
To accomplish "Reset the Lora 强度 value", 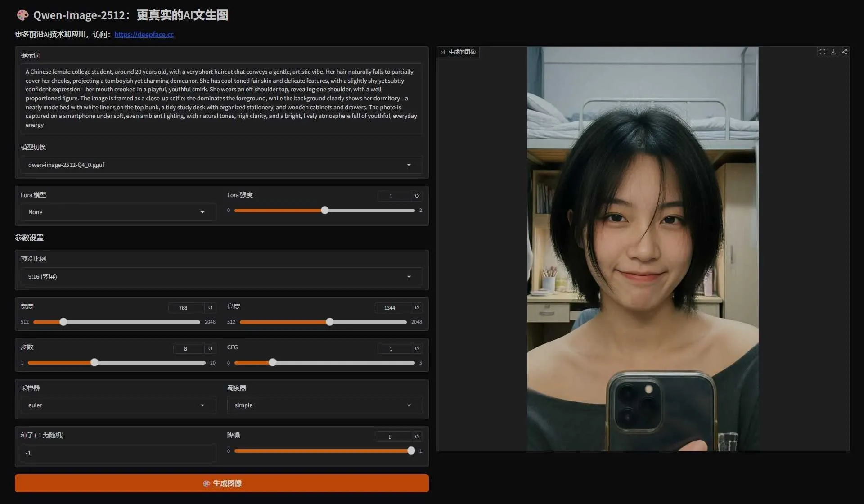I will coord(417,196).
